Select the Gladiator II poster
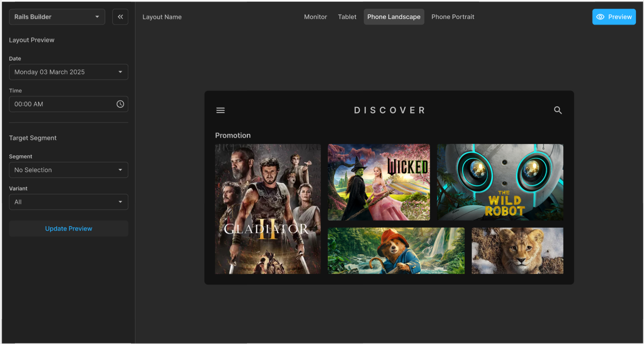The height and width of the screenshot is (344, 644). coord(268,209)
